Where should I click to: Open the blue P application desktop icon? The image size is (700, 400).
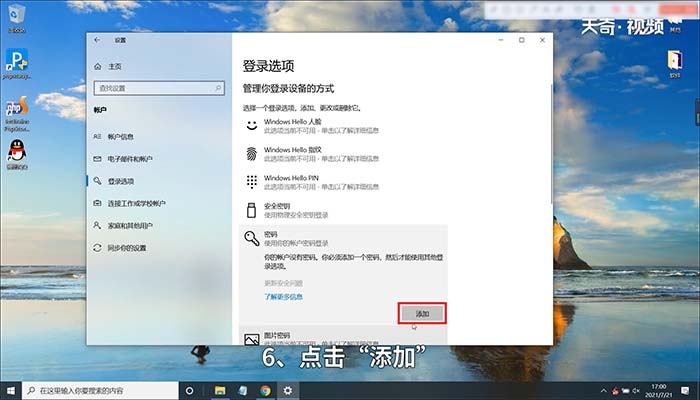point(17,64)
